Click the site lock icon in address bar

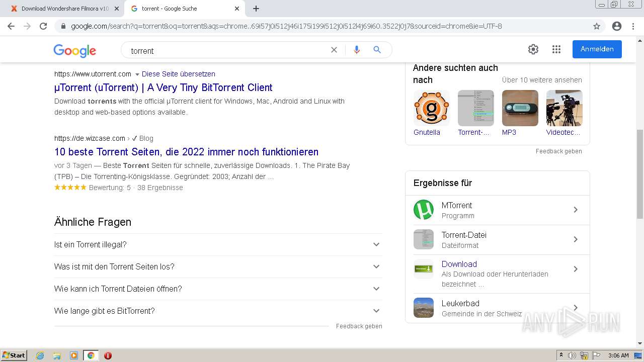click(63, 26)
